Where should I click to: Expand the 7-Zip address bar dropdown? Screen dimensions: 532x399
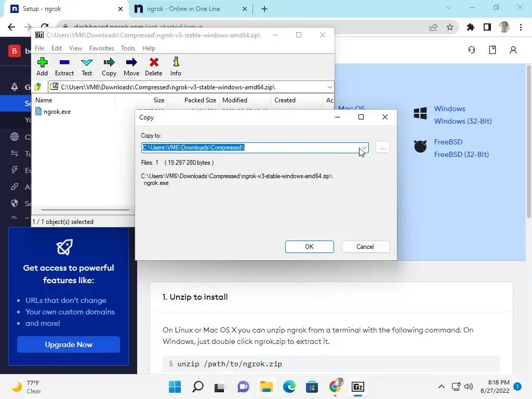coord(329,87)
